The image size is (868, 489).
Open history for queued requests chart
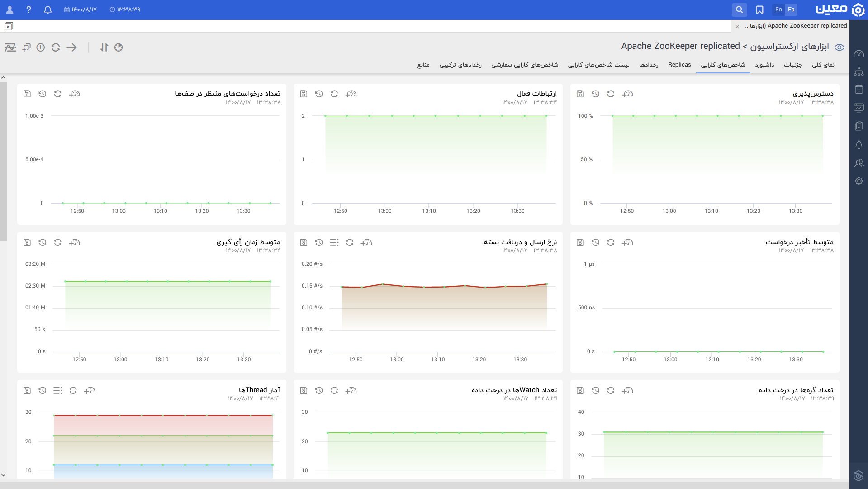[x=42, y=94]
